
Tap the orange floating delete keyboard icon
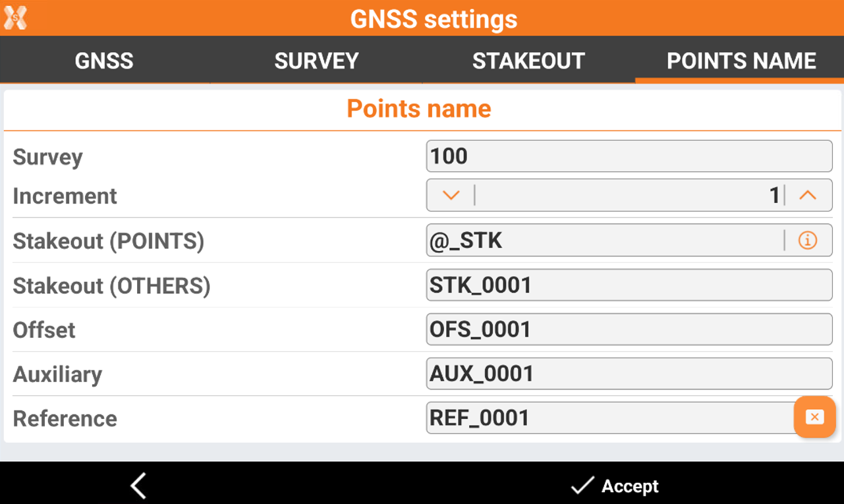tap(814, 417)
